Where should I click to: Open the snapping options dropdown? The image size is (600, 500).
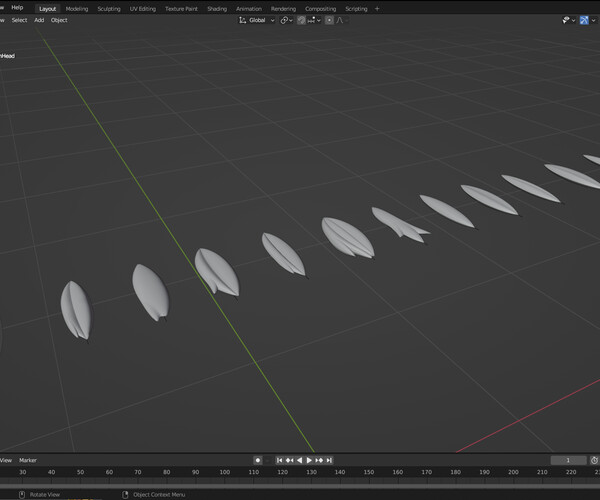(x=314, y=20)
